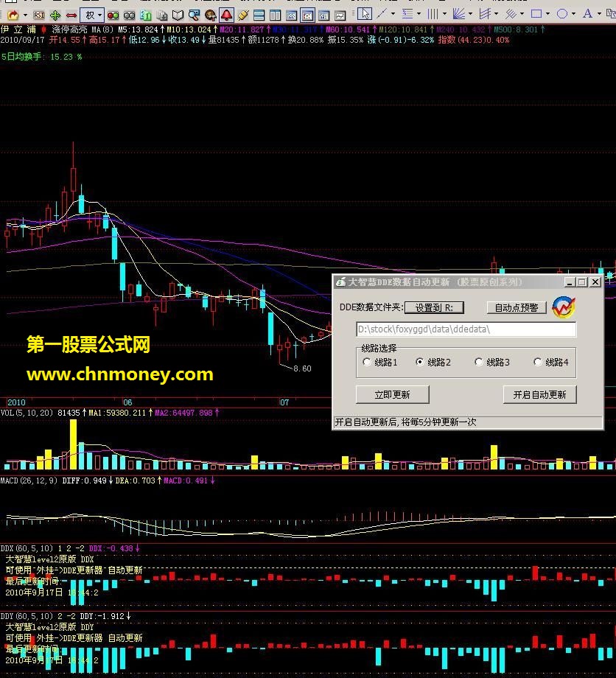Click the highlighted chart panel icon
The width and height of the screenshot is (616, 678).
[x=307, y=15]
